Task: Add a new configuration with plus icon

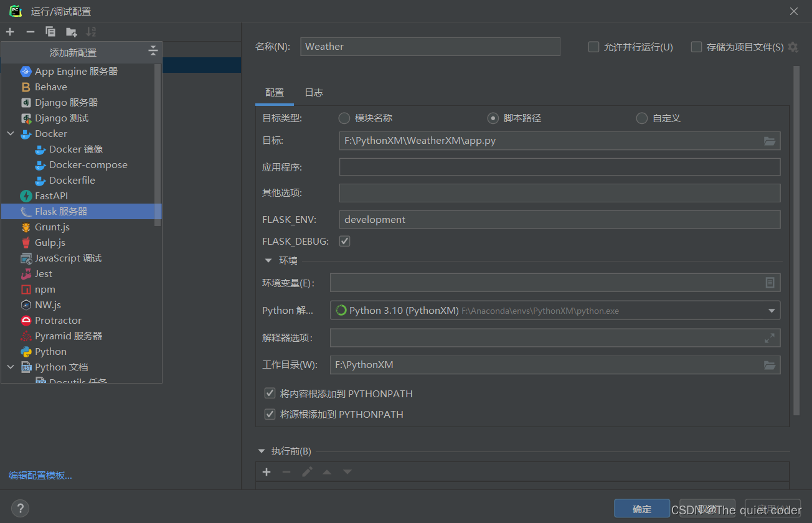Action: tap(10, 32)
